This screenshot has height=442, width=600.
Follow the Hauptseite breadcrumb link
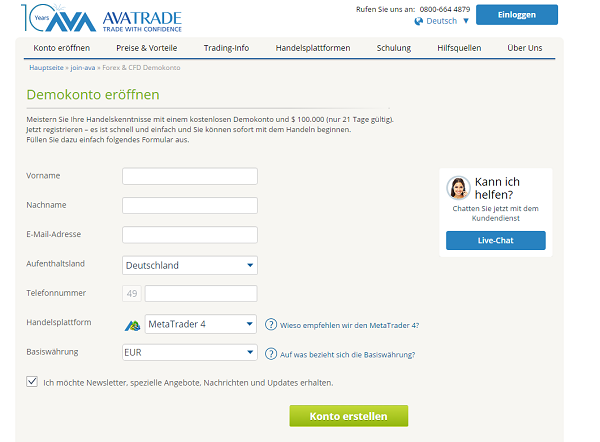[x=46, y=68]
